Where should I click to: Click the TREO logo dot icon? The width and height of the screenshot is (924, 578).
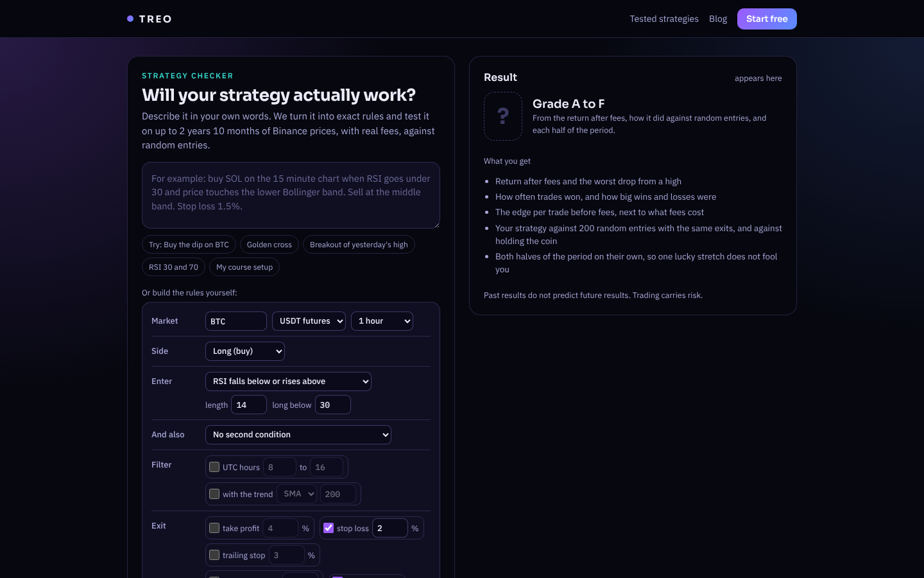coord(130,19)
